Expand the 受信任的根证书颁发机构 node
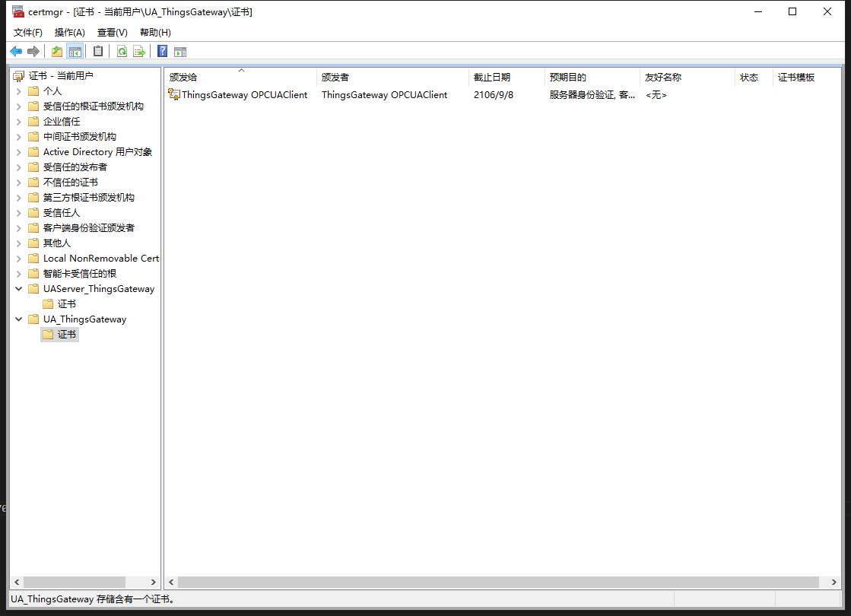 tap(19, 106)
